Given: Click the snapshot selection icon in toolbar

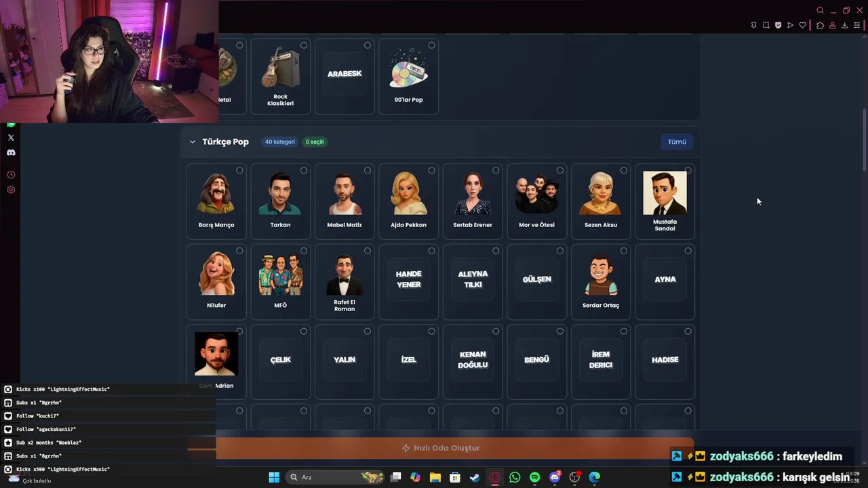Looking at the screenshot, I should 766,25.
